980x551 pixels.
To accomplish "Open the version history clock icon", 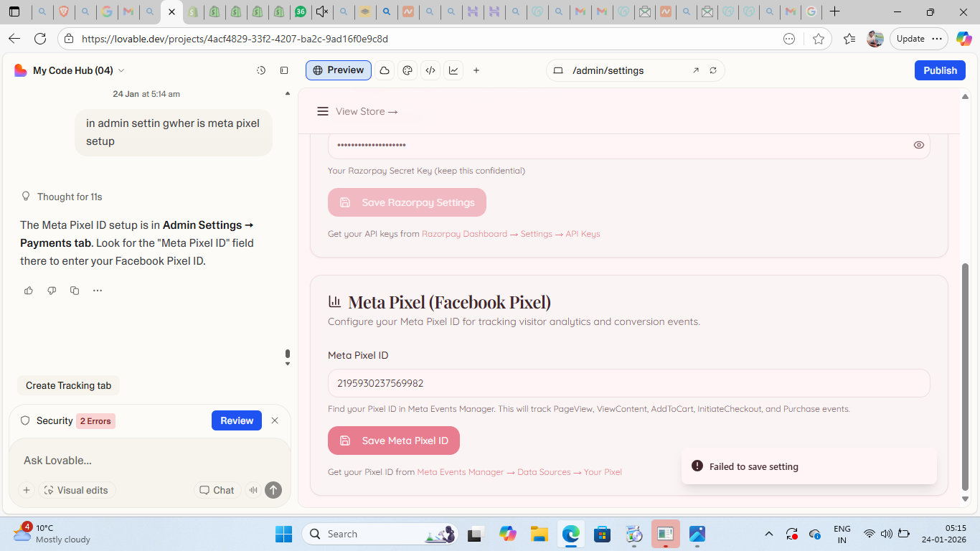I will pos(261,70).
